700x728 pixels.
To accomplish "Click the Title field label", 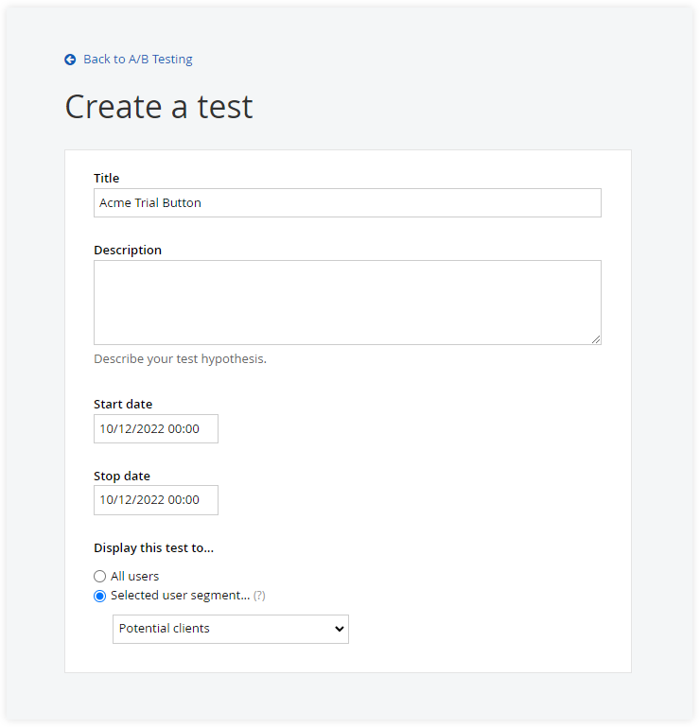I will coord(107,178).
